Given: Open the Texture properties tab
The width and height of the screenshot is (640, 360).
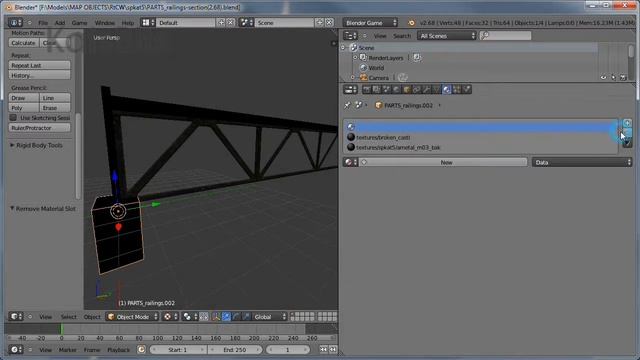Looking at the screenshot, I should coord(457,89).
